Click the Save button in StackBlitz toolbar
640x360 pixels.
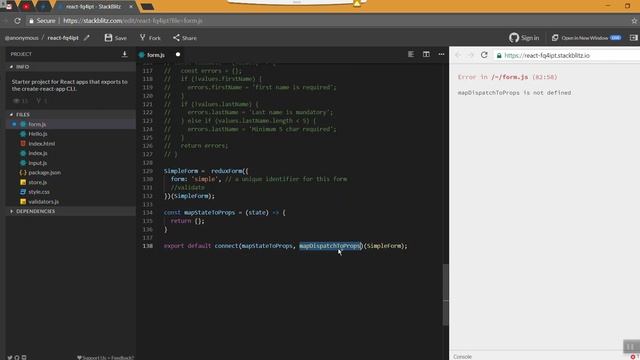[116, 38]
